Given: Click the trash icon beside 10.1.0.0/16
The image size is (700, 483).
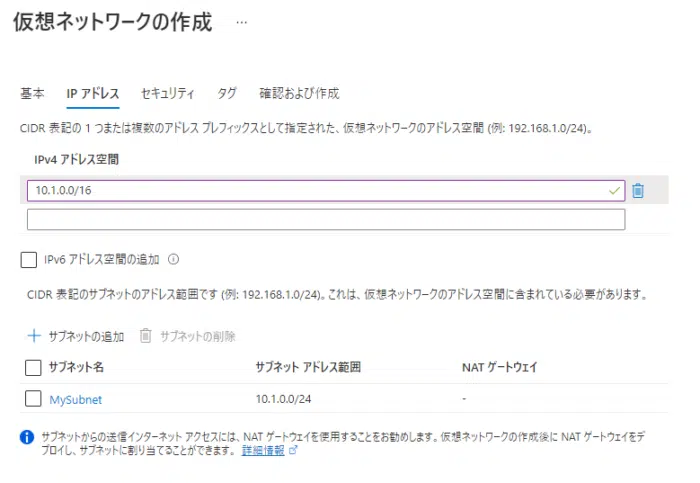Looking at the screenshot, I should [x=638, y=190].
